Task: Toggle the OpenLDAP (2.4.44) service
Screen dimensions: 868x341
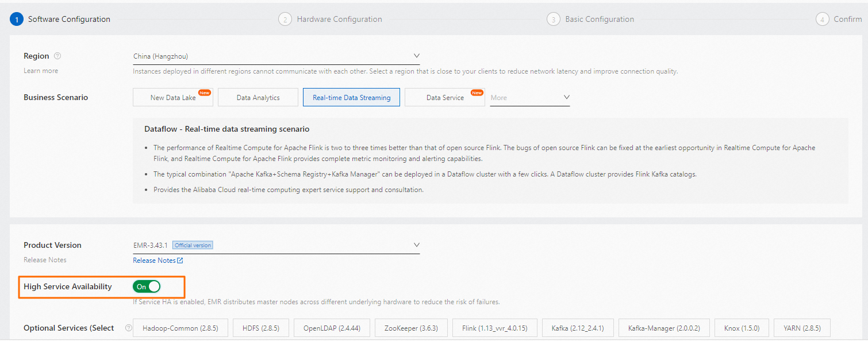Action: (332, 328)
